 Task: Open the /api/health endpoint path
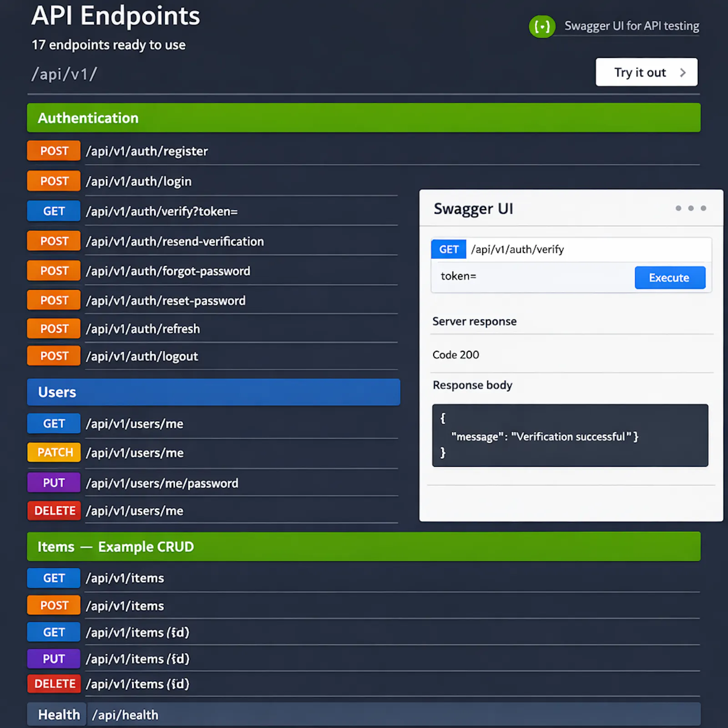click(x=126, y=715)
